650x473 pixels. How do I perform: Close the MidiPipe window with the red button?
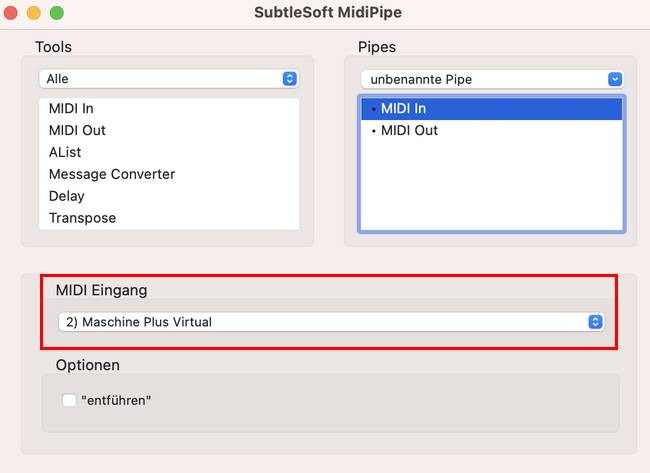click(11, 12)
